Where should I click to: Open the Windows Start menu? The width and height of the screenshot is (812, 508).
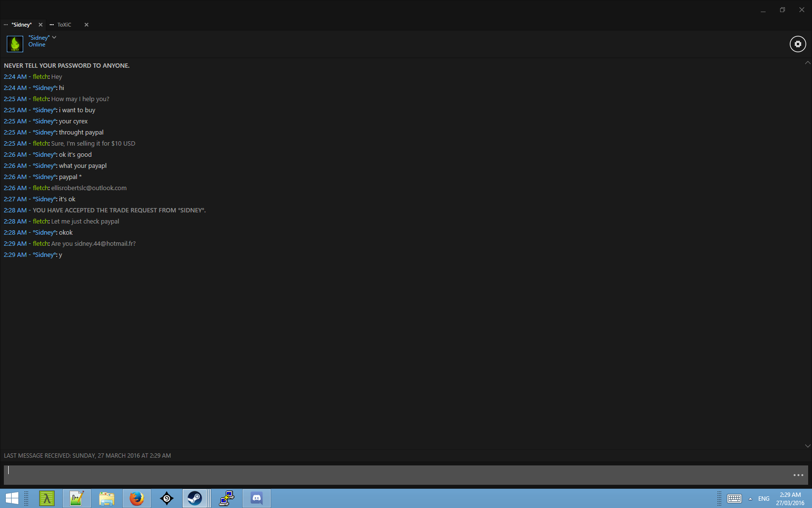coord(12,498)
